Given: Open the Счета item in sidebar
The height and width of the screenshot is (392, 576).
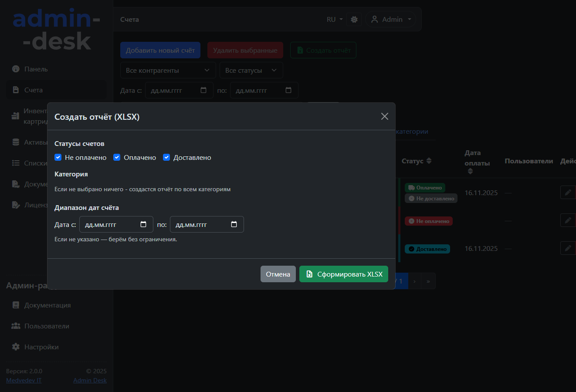Looking at the screenshot, I should pyautogui.click(x=33, y=90).
